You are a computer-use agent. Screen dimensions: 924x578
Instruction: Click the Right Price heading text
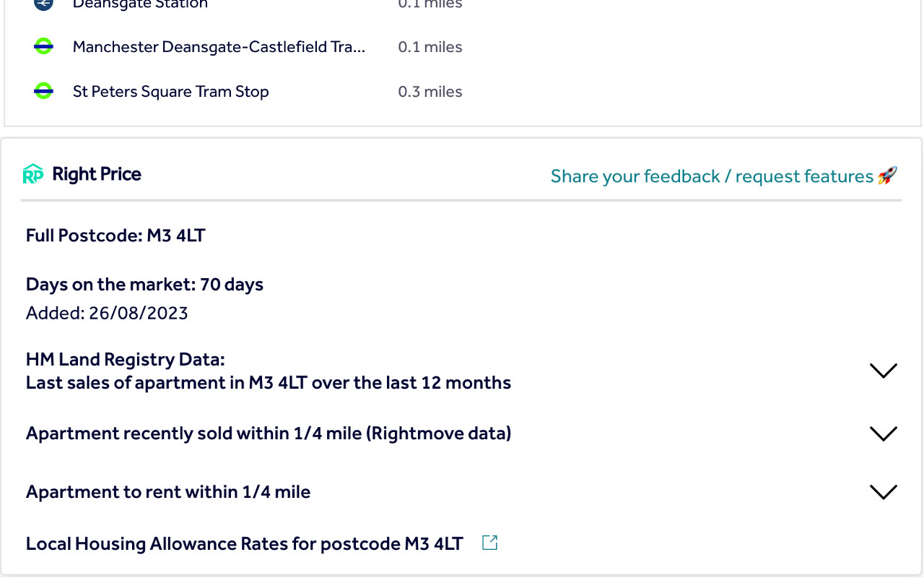click(97, 174)
